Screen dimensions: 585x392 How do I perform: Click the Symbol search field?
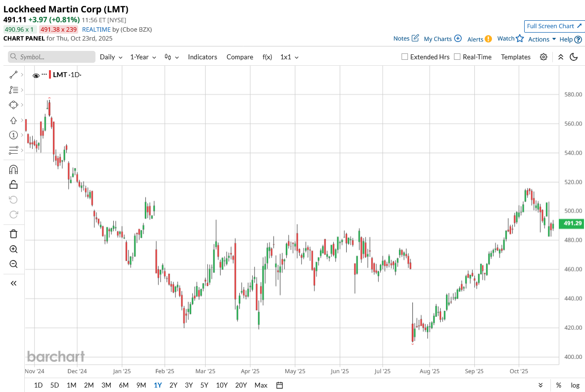(51, 57)
